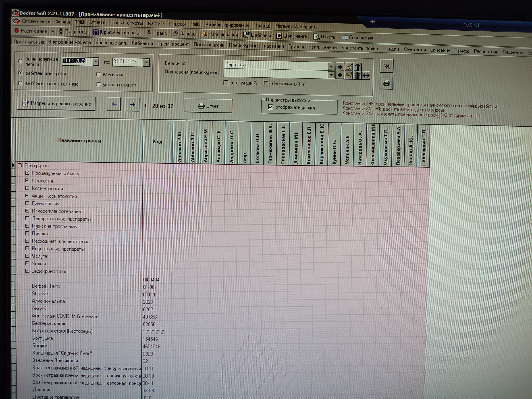
Task: Click the add version plus icon
Action: click(x=340, y=67)
